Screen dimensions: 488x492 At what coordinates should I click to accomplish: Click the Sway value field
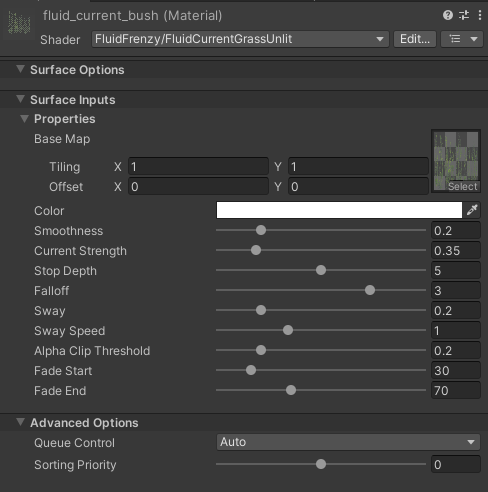click(456, 310)
